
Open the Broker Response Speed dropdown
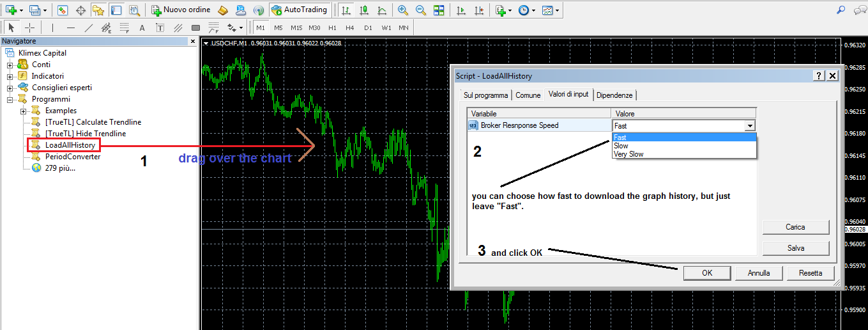pos(750,126)
